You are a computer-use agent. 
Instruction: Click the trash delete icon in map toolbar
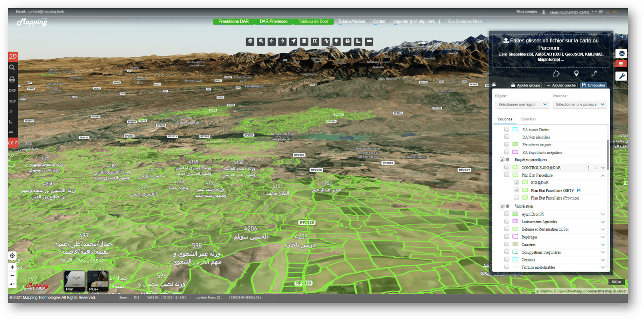pos(304,41)
